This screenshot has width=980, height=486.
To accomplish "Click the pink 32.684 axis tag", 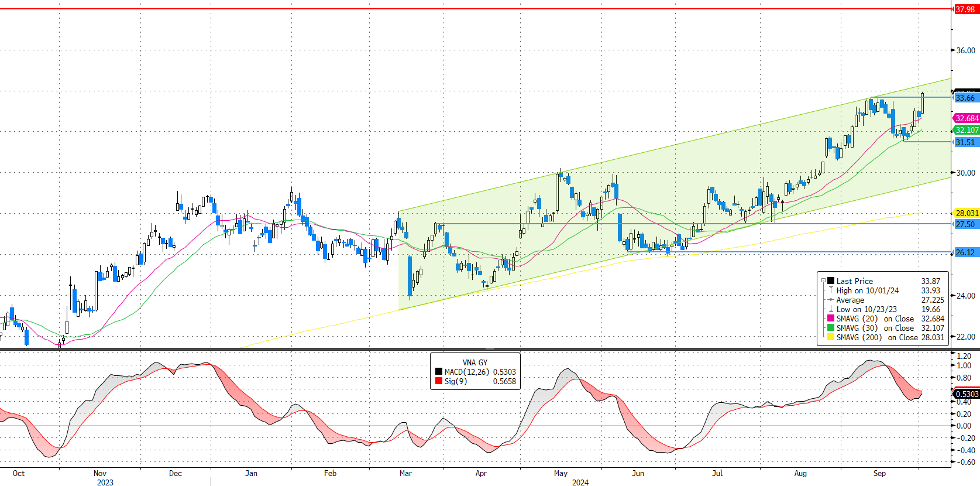I will (967, 118).
